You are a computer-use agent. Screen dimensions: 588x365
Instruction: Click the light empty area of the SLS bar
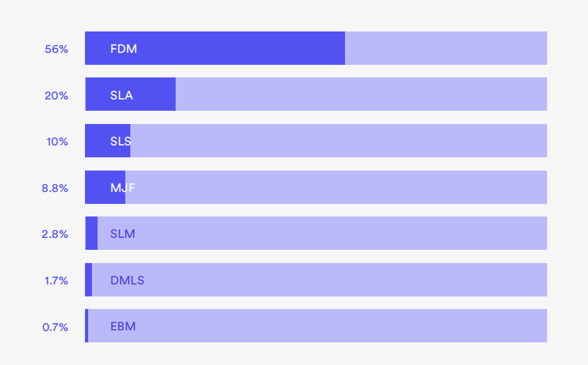click(338, 141)
